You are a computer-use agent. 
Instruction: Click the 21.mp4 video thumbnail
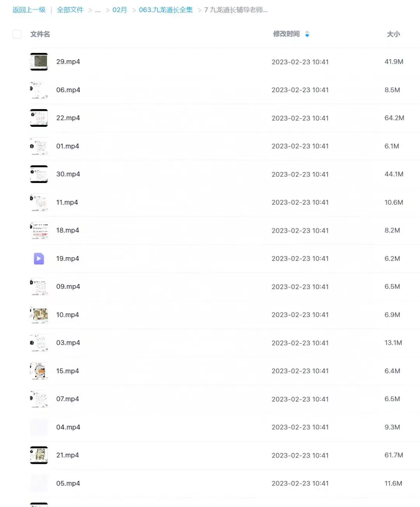[x=39, y=455]
